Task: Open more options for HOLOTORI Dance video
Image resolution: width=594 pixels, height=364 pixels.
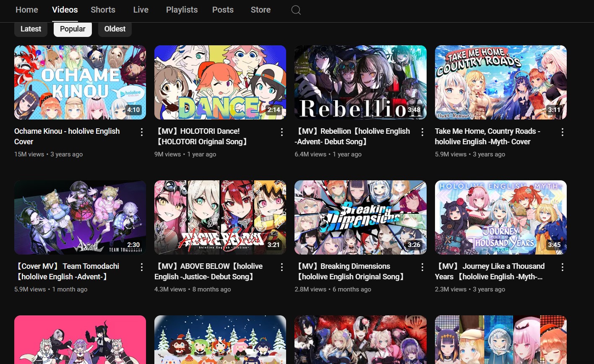Action: point(282,132)
